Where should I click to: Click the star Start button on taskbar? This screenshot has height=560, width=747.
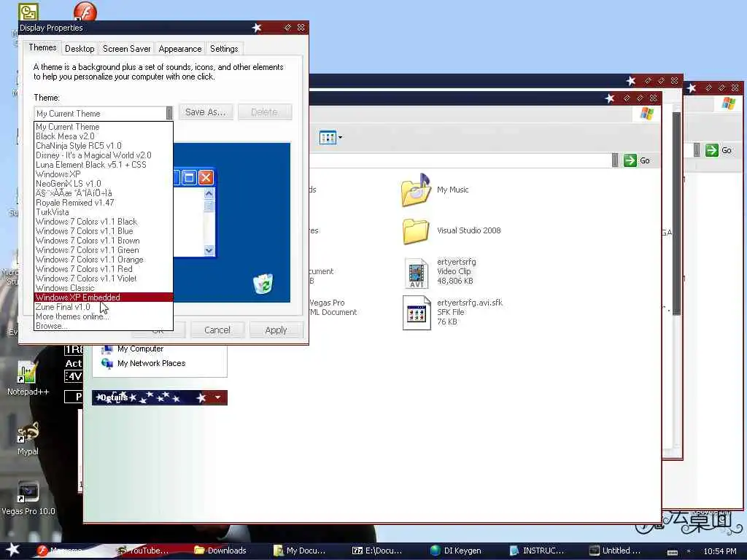point(13,550)
